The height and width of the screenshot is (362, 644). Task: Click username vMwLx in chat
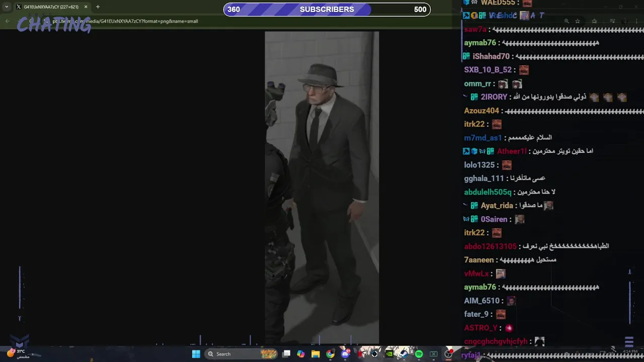click(476, 274)
